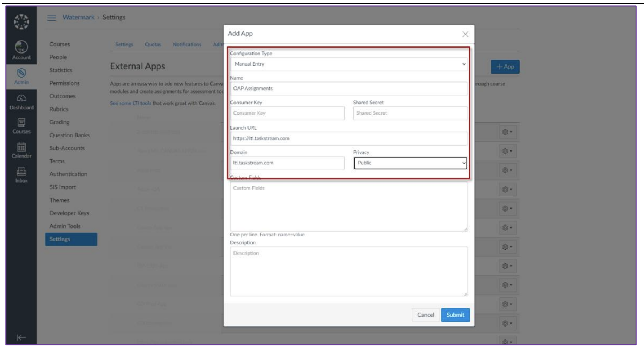Click the Shared Secret input field
The height and width of the screenshot is (353, 644).
[x=410, y=113]
